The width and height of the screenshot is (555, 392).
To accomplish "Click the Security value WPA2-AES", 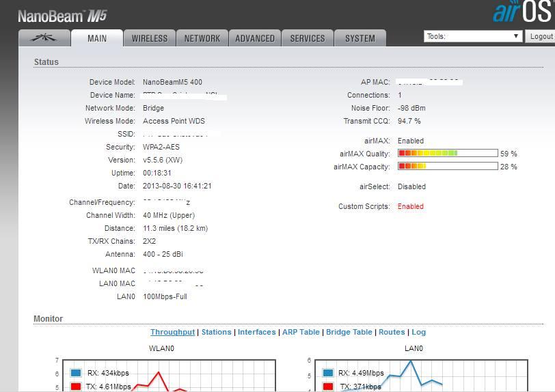I will pos(161,147).
